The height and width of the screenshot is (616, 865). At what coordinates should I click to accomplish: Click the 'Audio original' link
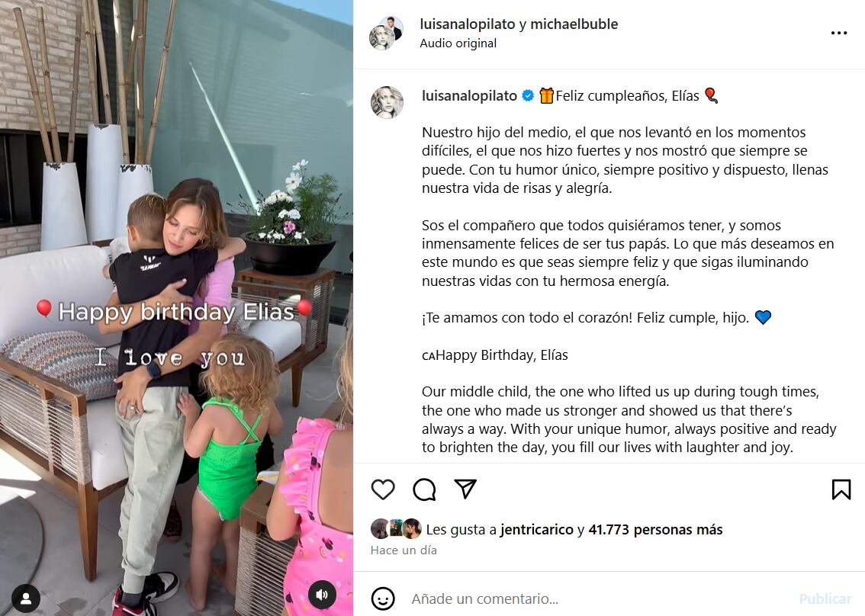pos(458,43)
